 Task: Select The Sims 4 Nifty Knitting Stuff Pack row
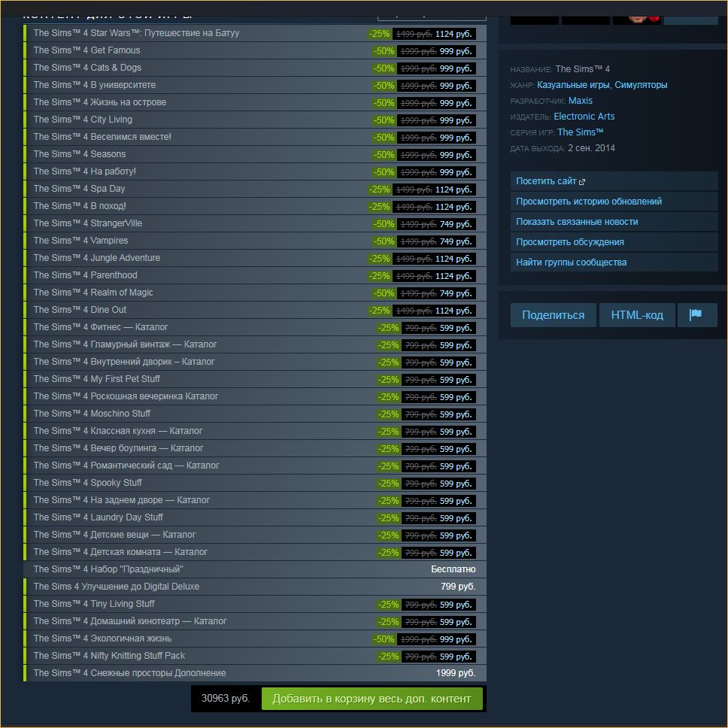pyautogui.click(x=255, y=656)
